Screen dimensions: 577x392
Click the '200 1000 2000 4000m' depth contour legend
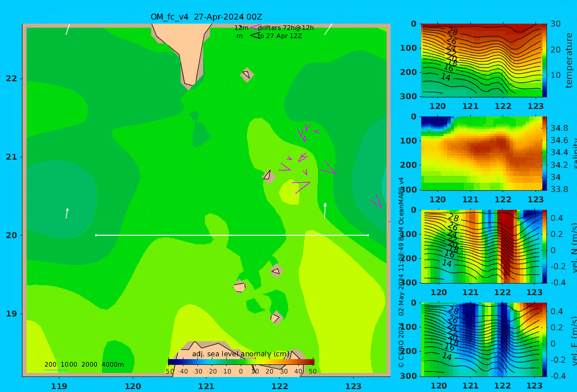point(84,364)
